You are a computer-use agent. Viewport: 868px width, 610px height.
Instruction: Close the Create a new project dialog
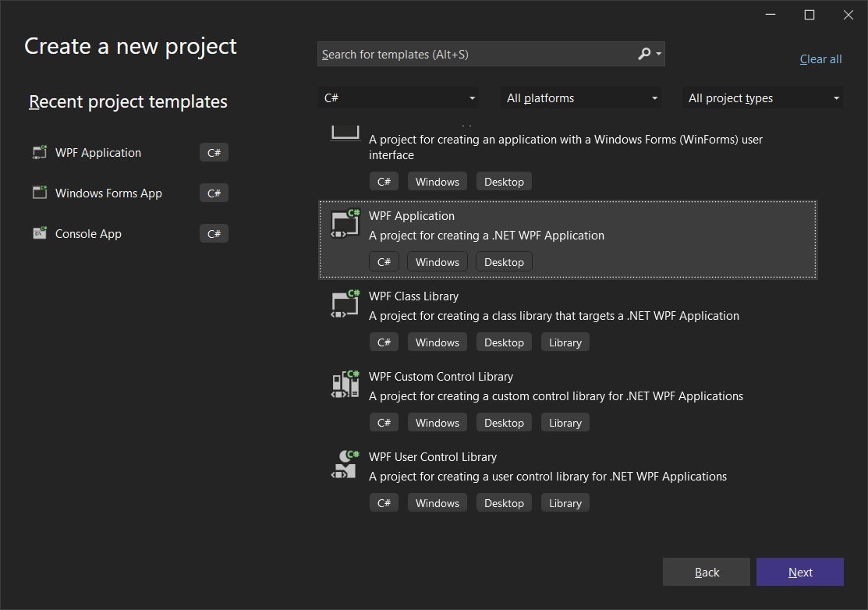(x=848, y=15)
